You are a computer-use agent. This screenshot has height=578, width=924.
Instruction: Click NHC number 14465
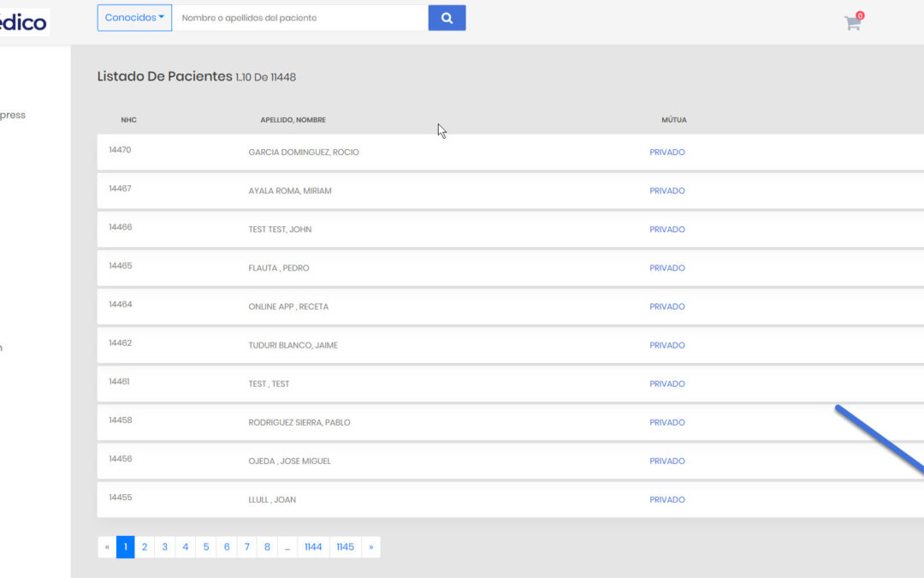(121, 265)
